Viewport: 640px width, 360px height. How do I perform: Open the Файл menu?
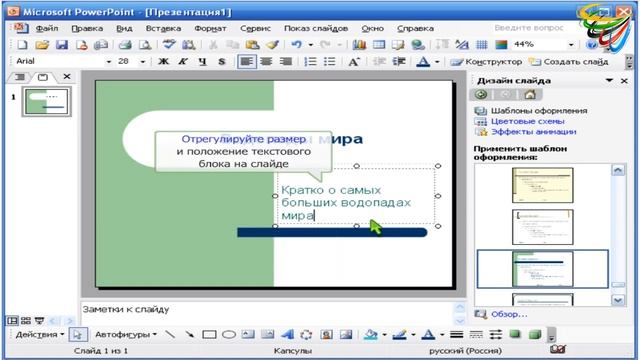(47, 28)
